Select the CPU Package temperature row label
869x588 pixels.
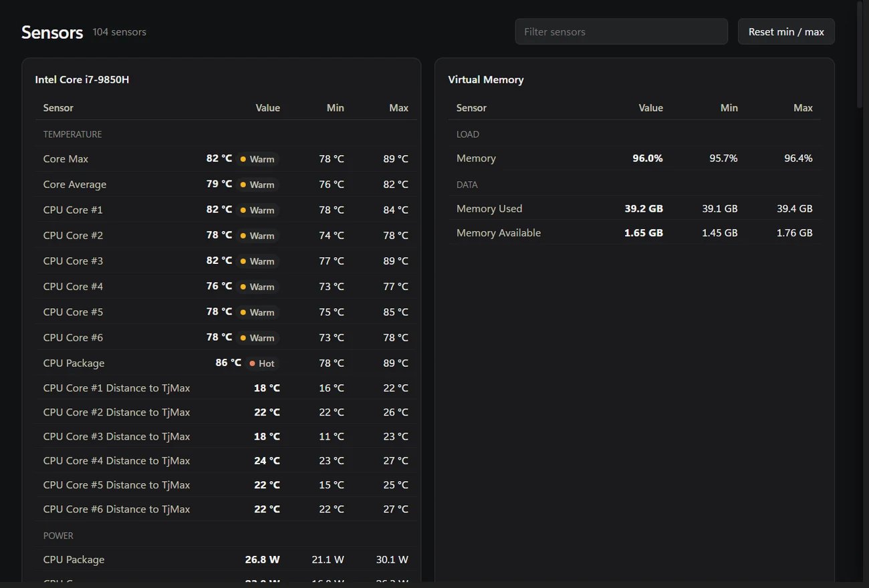coord(74,363)
